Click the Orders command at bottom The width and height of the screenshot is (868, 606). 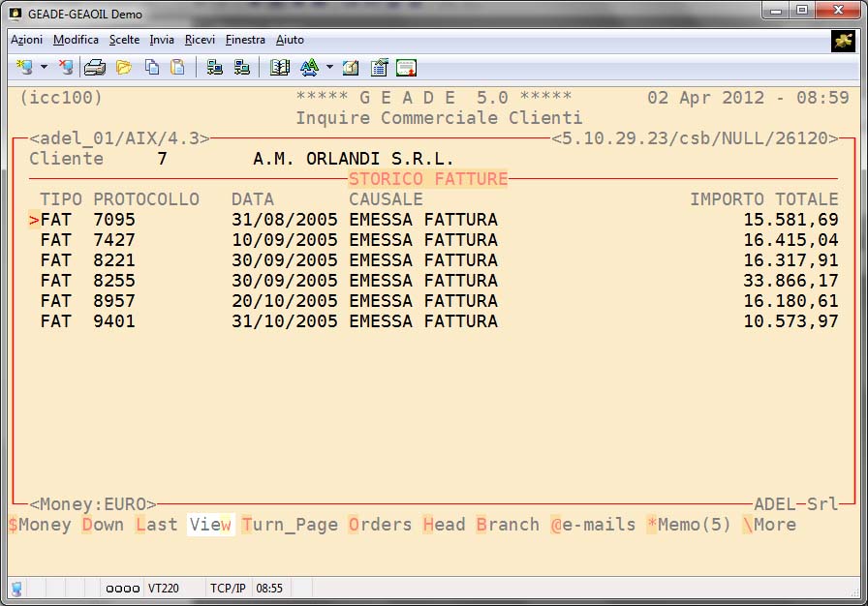(x=381, y=525)
